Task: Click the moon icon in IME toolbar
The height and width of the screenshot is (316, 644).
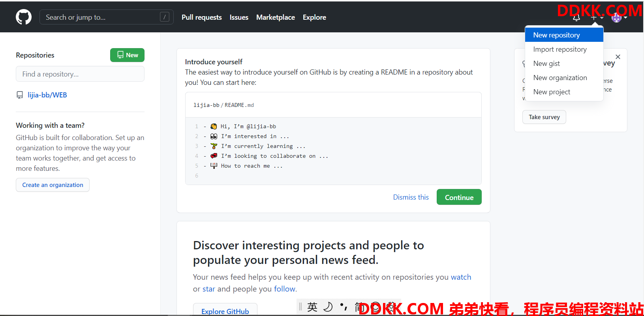Action: [x=328, y=307]
